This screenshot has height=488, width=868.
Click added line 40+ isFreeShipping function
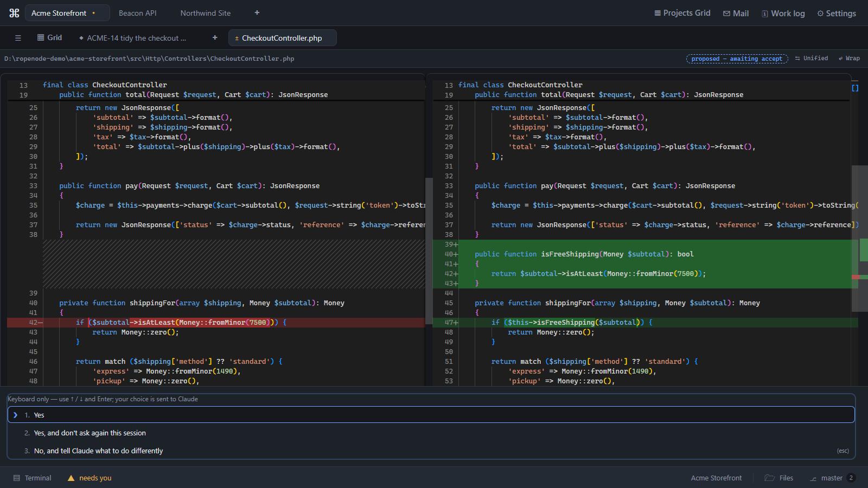pos(646,254)
